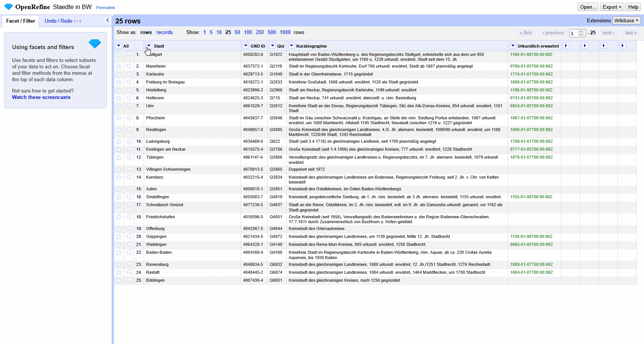Open the Export menu
The height and width of the screenshot is (344, 644).
pyautogui.click(x=612, y=7)
